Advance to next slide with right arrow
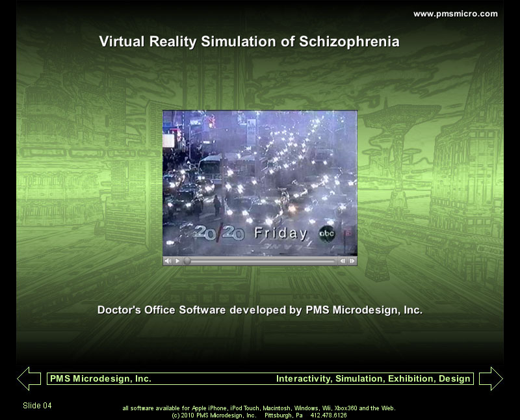This screenshot has height=420, width=520. [x=491, y=378]
